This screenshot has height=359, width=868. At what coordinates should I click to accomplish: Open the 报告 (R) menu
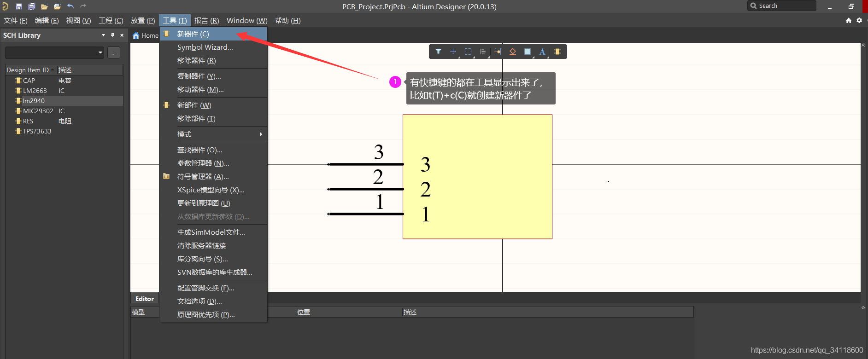tap(207, 21)
